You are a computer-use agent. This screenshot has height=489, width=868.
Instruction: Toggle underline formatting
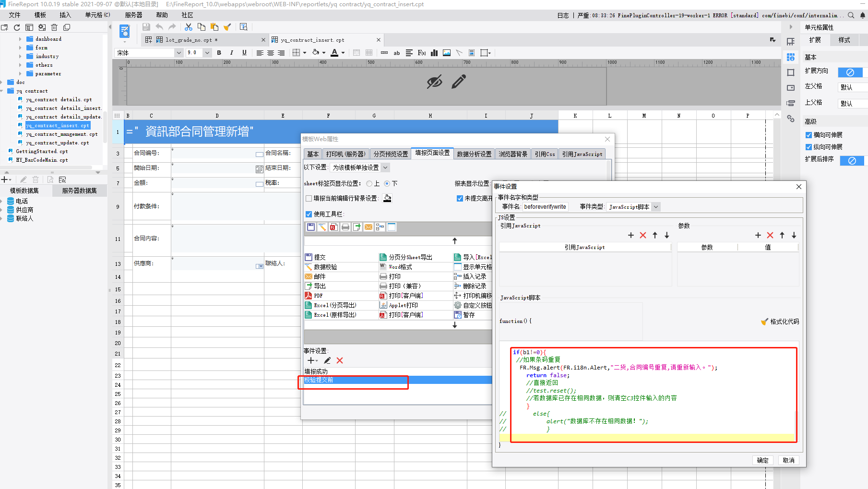(244, 53)
